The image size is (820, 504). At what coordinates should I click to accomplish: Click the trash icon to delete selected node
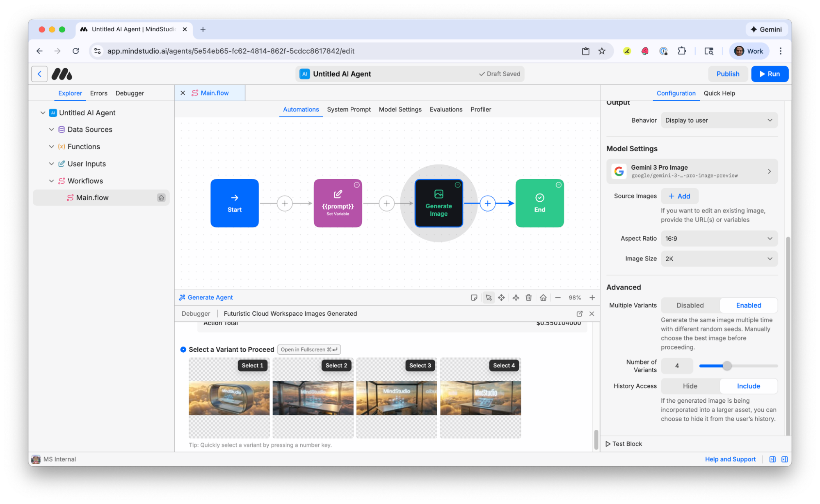(x=528, y=297)
